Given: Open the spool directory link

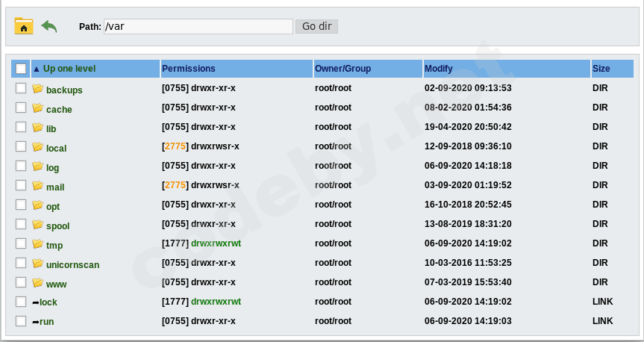Looking at the screenshot, I should (58, 226).
